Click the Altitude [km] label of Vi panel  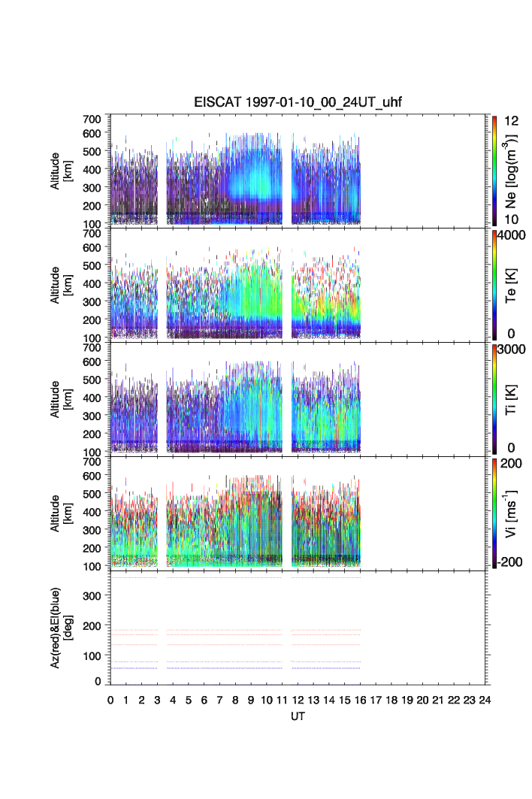pos(61,513)
